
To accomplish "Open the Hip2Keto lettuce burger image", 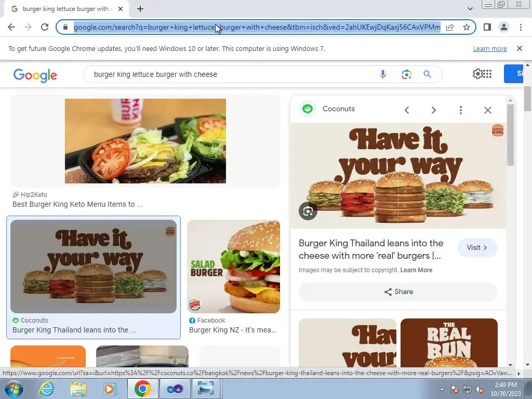I will pyautogui.click(x=145, y=141).
